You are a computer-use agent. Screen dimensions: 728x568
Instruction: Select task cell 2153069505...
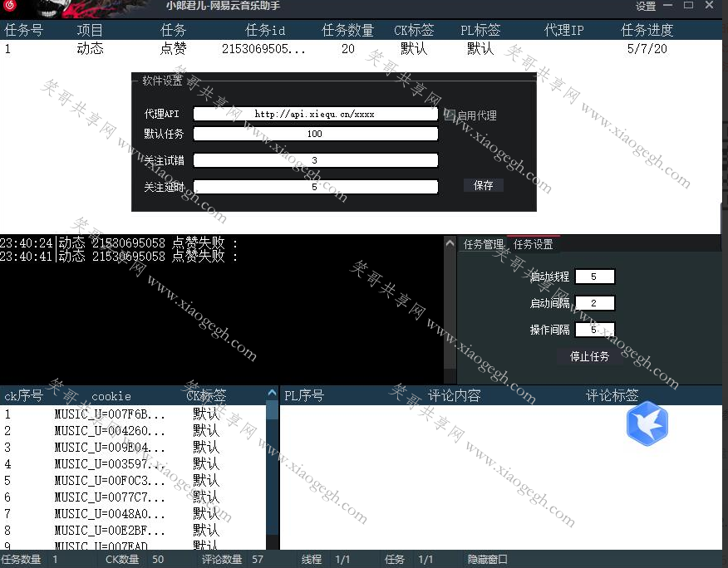coord(263,49)
